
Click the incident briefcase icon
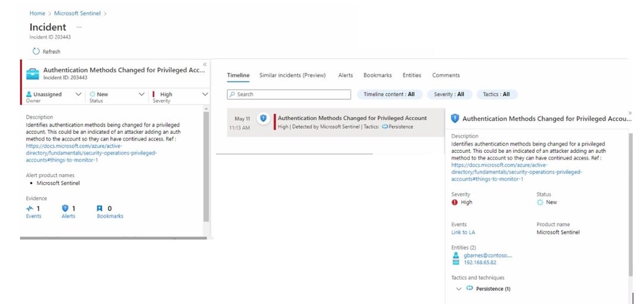coord(33,74)
